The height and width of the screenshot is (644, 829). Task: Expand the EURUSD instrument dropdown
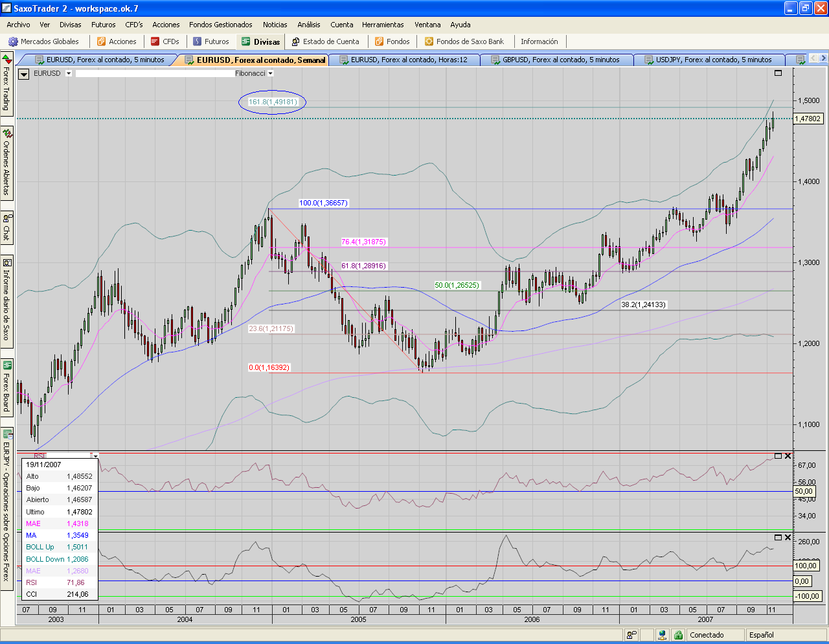(69, 73)
